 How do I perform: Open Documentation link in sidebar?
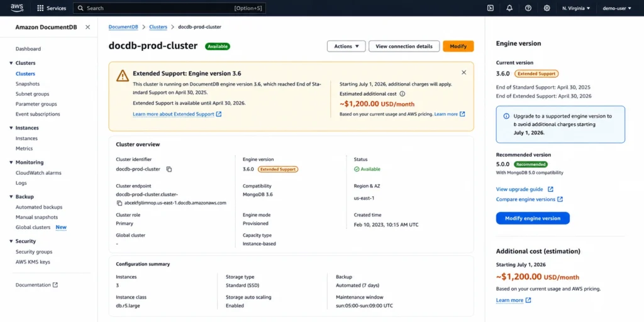[x=33, y=285]
